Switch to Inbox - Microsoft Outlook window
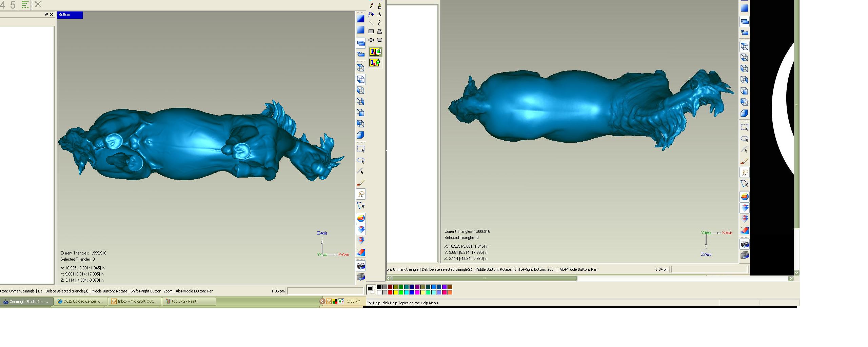868x347 pixels. coord(135,301)
